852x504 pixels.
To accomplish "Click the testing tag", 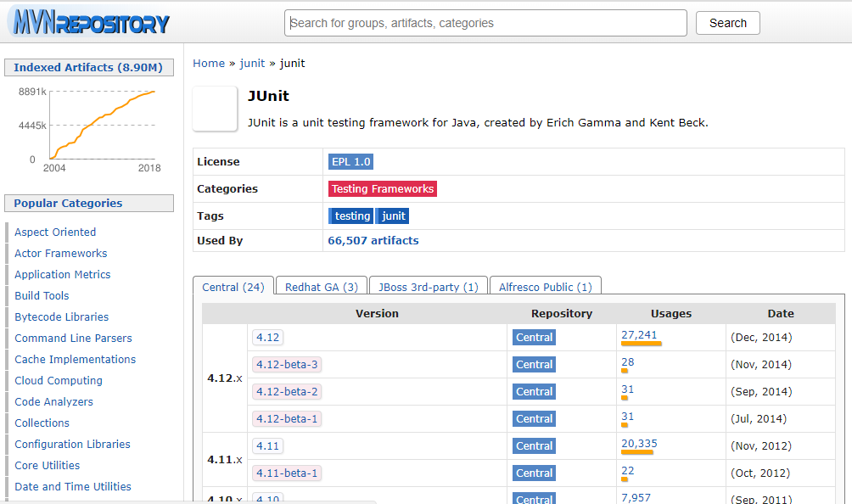I will click(x=351, y=216).
